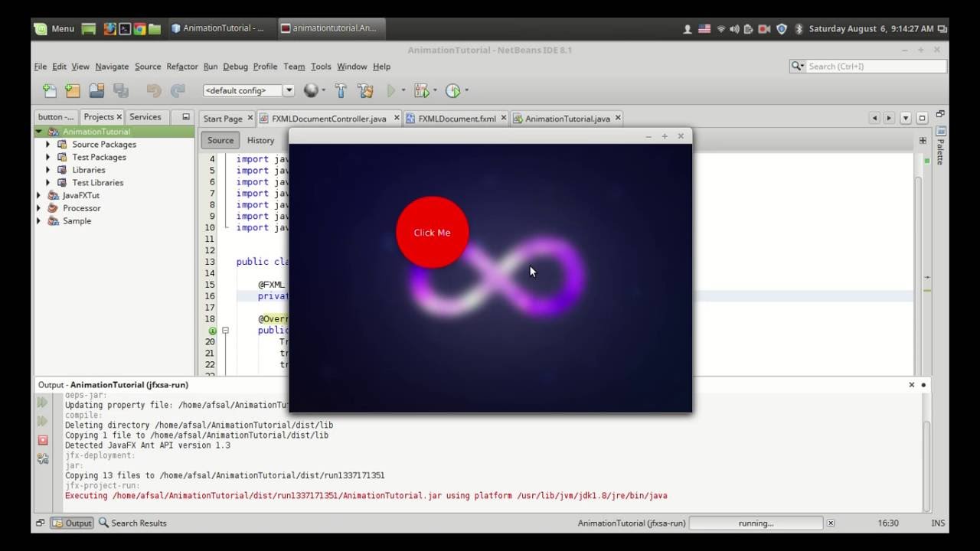Switch editor to Source view
The width and height of the screenshot is (980, 551).
click(220, 140)
